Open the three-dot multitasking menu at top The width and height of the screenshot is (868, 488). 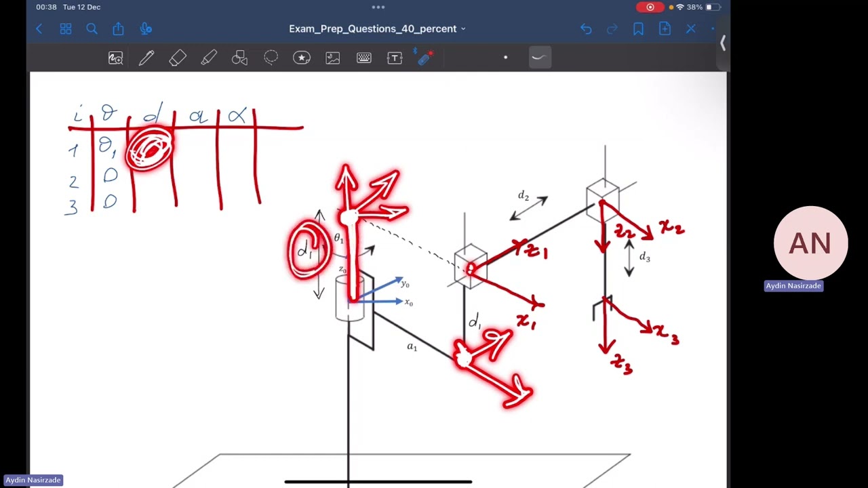click(x=378, y=7)
